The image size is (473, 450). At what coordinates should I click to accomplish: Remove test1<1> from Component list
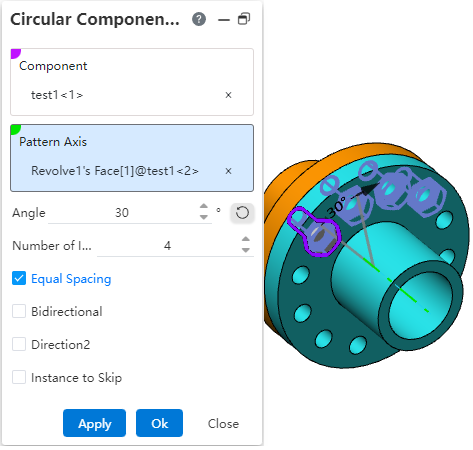click(228, 95)
